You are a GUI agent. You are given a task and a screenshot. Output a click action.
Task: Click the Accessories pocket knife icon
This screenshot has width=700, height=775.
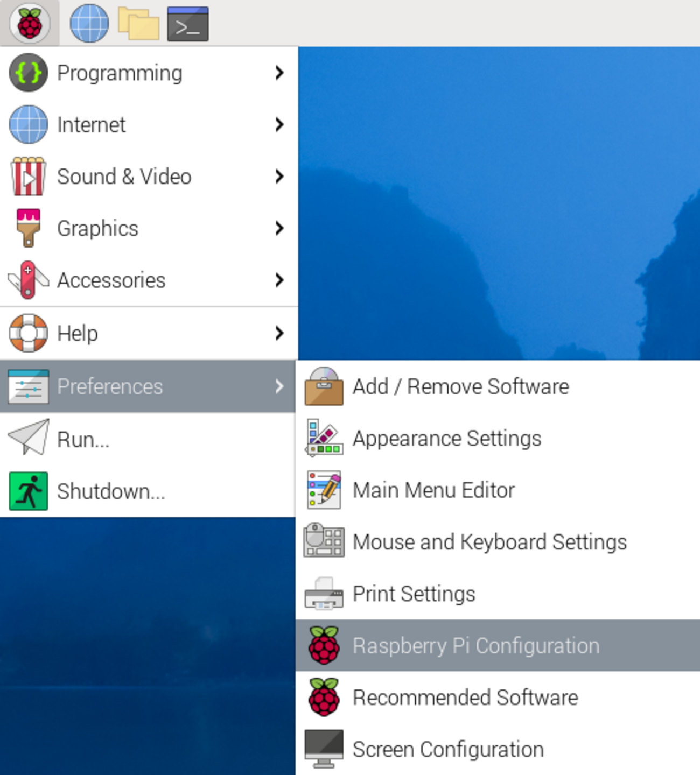[29, 280]
